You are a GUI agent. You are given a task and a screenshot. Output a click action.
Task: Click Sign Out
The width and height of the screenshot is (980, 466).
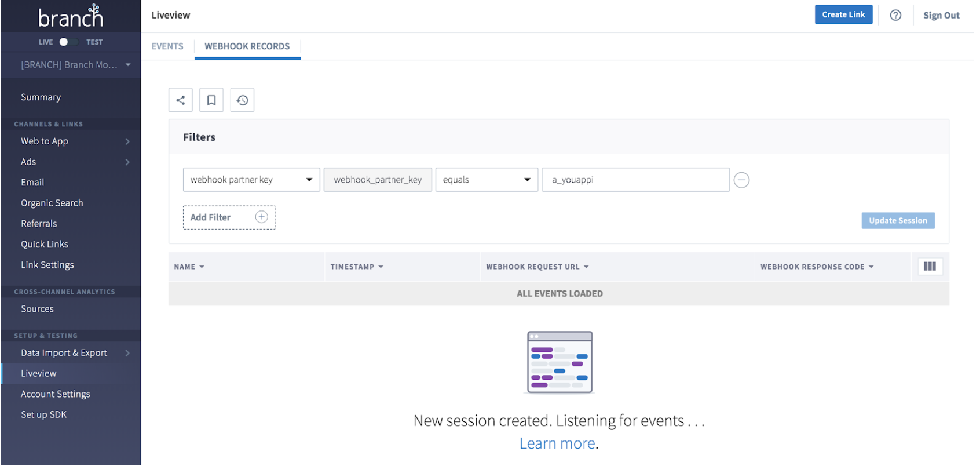[x=941, y=16]
